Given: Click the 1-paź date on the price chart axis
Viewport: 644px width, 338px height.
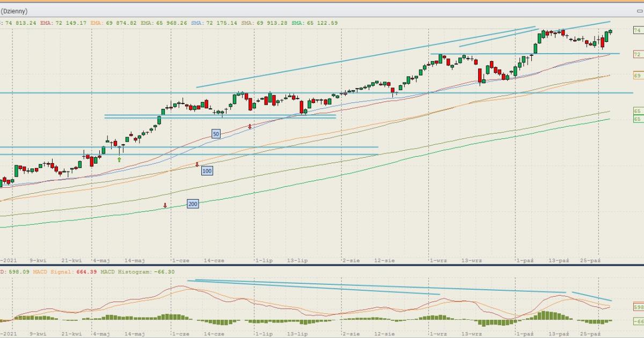Looking at the screenshot, I should click(x=525, y=260).
